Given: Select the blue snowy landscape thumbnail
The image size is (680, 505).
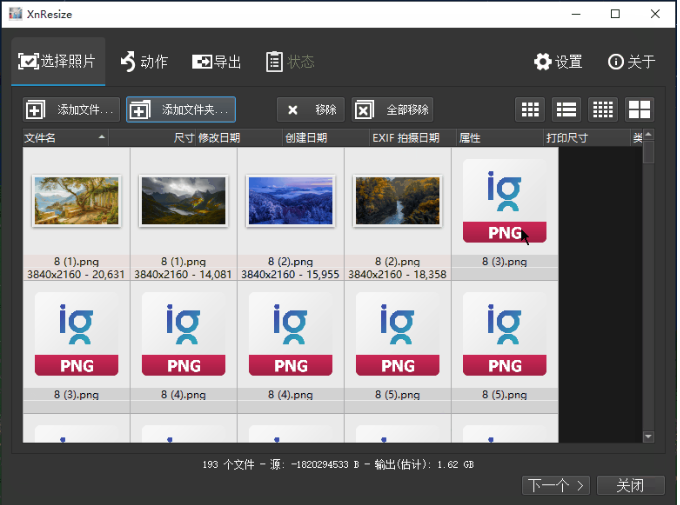Looking at the screenshot, I should (291, 201).
